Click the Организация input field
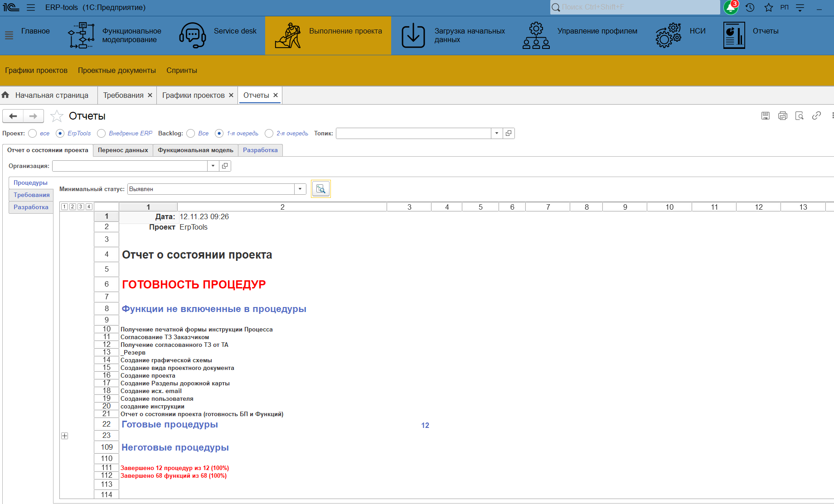 point(130,166)
